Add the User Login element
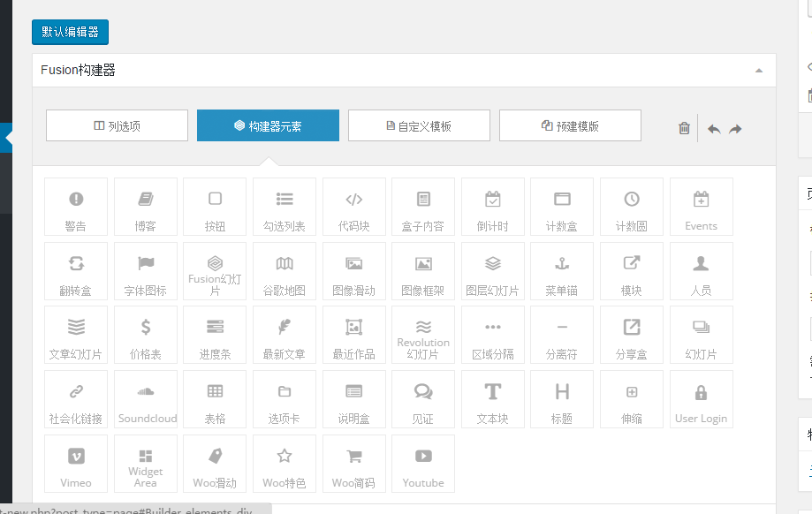The image size is (812, 514). [x=701, y=399]
